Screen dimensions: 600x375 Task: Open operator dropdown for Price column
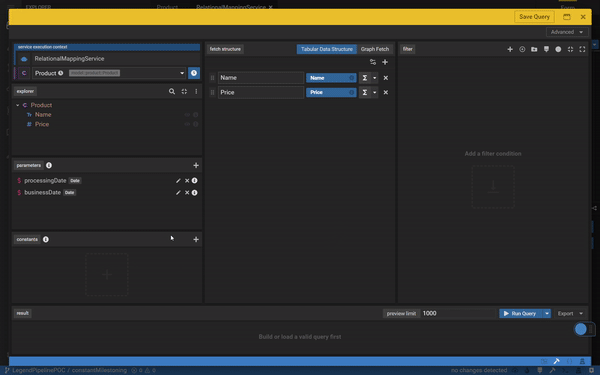375,92
